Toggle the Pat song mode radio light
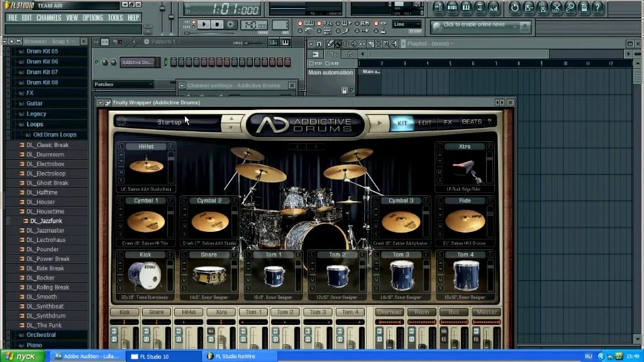The height and width of the screenshot is (362, 644). [x=194, y=22]
